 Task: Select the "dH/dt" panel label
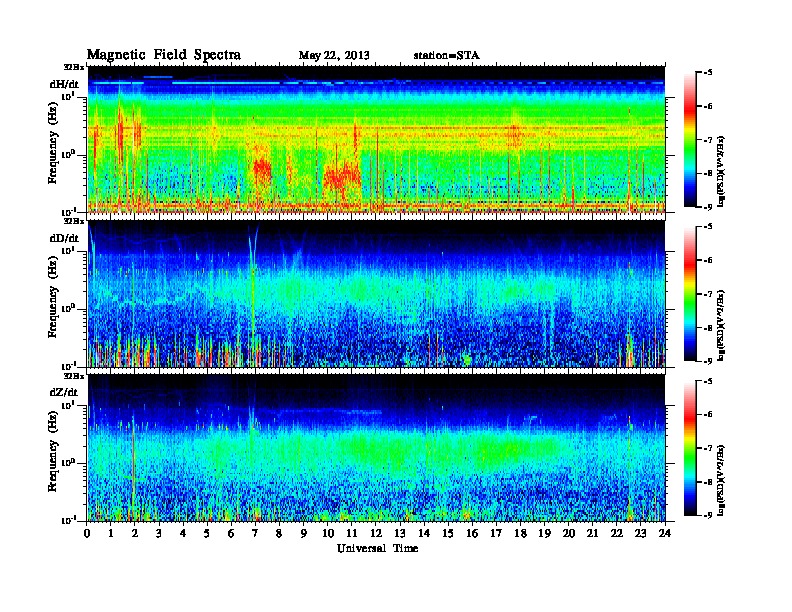[64, 84]
